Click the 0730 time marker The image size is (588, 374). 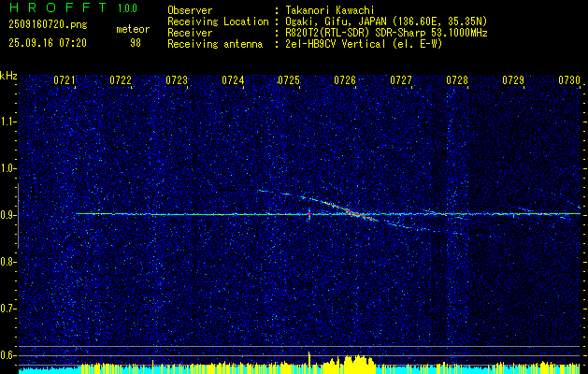pos(569,80)
